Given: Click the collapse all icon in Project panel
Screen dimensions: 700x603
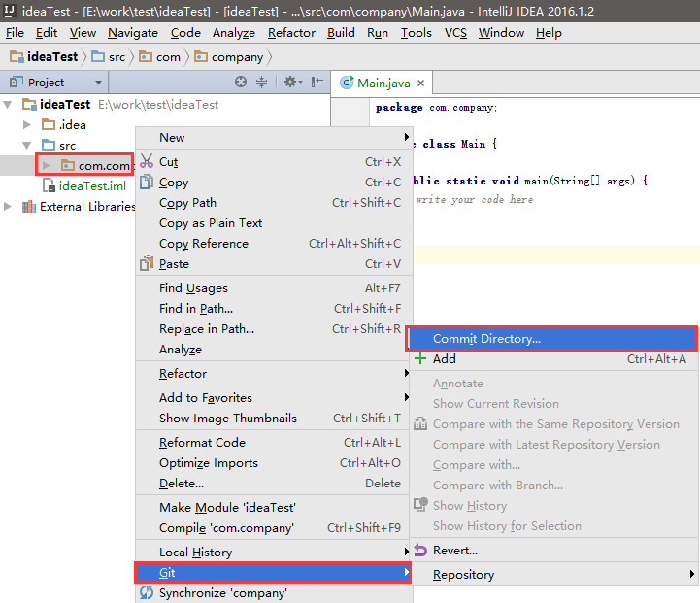Looking at the screenshot, I should [x=262, y=83].
